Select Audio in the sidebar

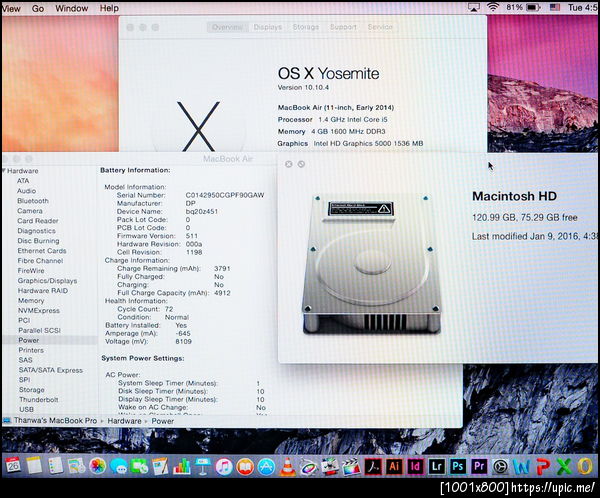pyautogui.click(x=26, y=191)
